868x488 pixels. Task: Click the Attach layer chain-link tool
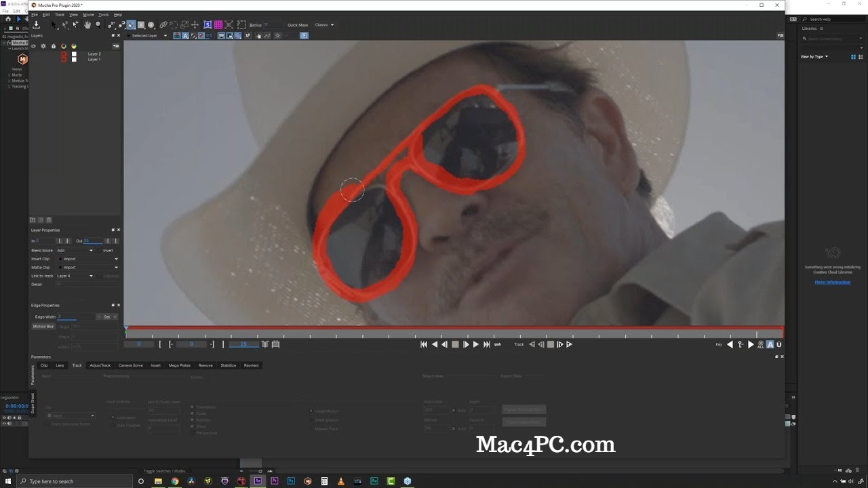point(163,25)
